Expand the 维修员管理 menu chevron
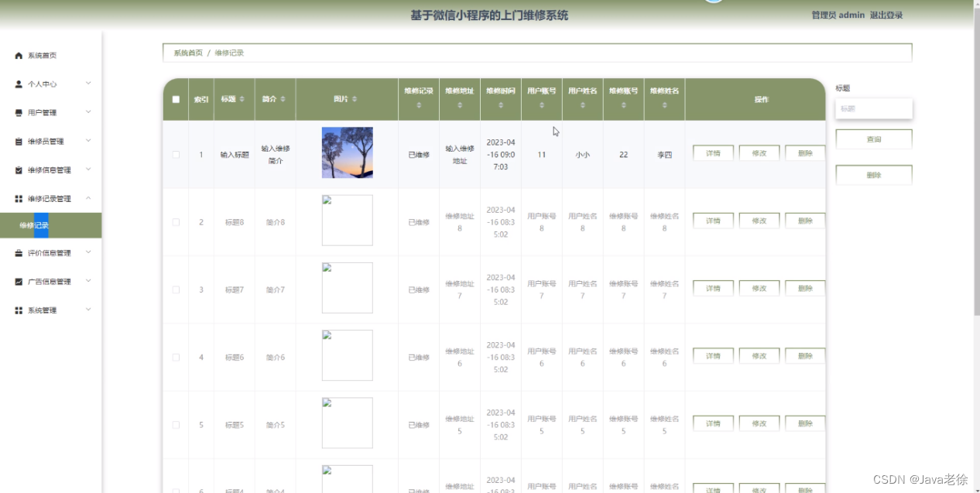This screenshot has height=493, width=980. (x=88, y=141)
